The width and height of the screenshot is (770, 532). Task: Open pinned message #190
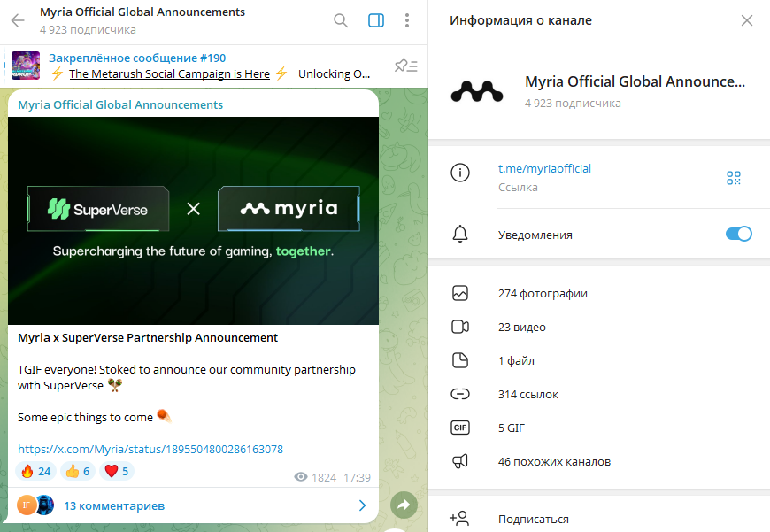click(213, 66)
